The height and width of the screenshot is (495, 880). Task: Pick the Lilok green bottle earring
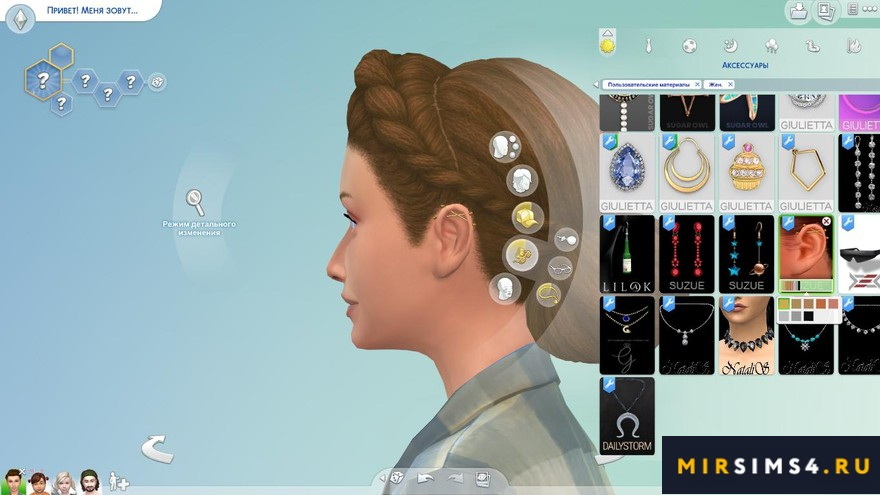(627, 254)
